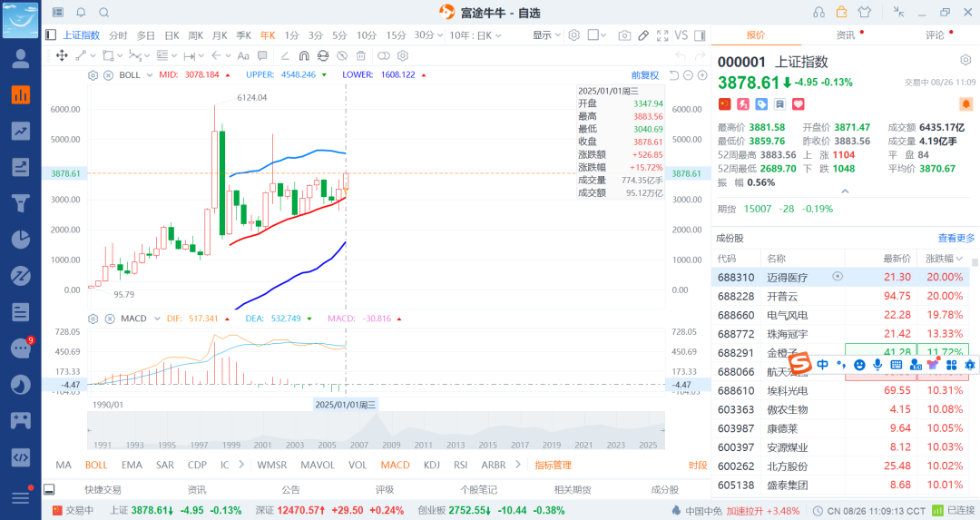
Task: Expand the MACD indicator dropdown arrow
Action: point(157,319)
